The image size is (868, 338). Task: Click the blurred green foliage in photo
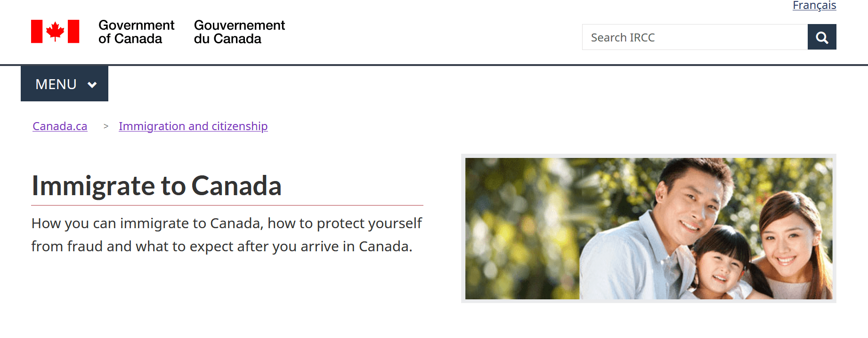(518, 226)
